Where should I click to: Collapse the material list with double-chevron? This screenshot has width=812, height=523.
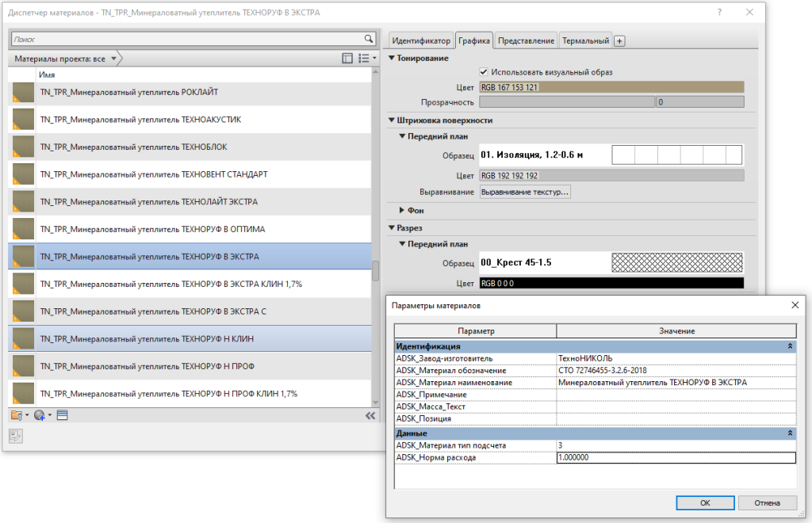coord(370,415)
